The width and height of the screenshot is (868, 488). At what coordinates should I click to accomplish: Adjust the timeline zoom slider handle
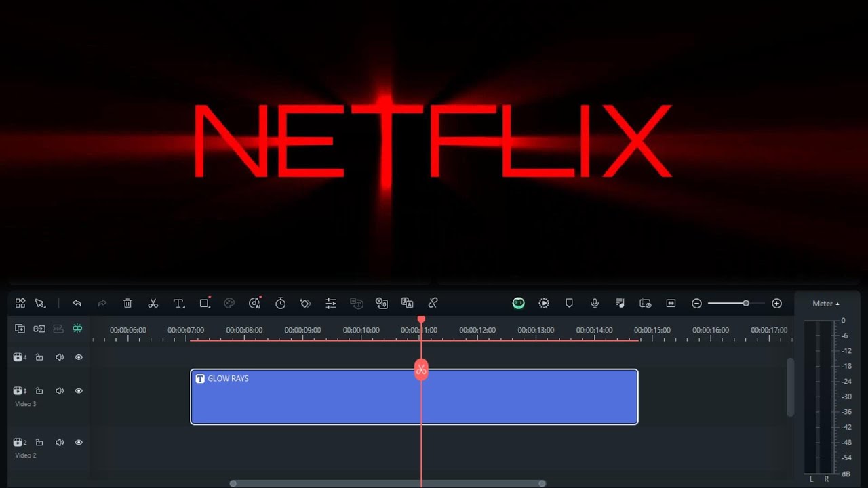tap(746, 304)
